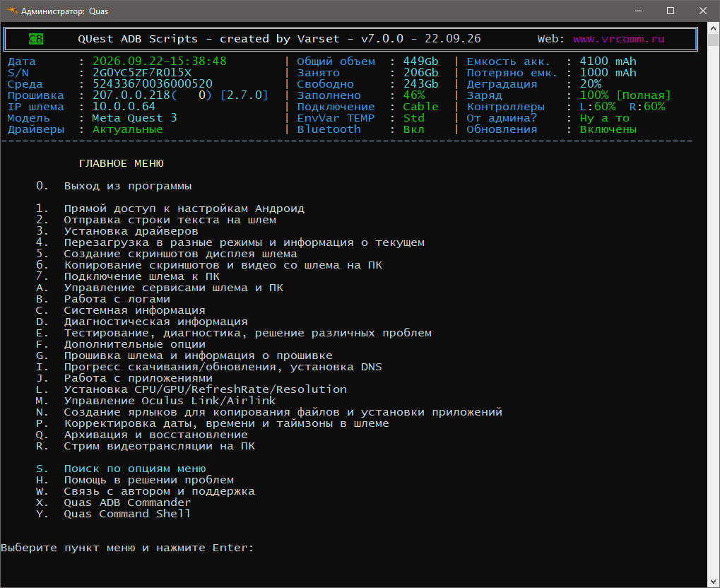Click 'Установка CPU/GPU/RefreshRate/Resolution' entry
This screenshot has height=588, width=720.
[191, 389]
